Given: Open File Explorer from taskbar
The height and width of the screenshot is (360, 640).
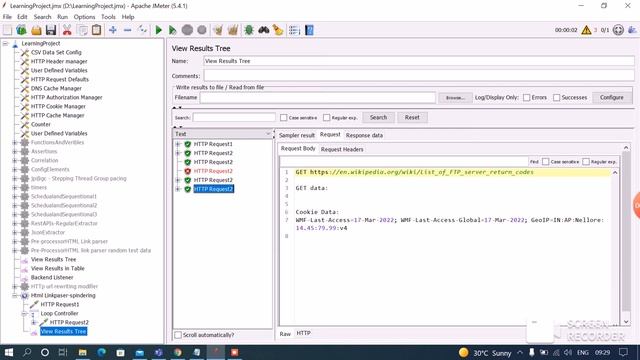Looking at the screenshot, I should click(x=82, y=352).
